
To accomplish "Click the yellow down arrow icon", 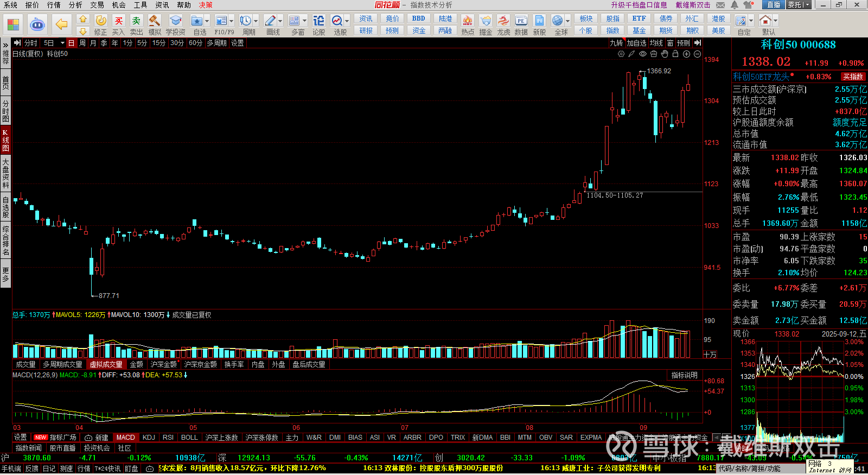I will 82,31.
